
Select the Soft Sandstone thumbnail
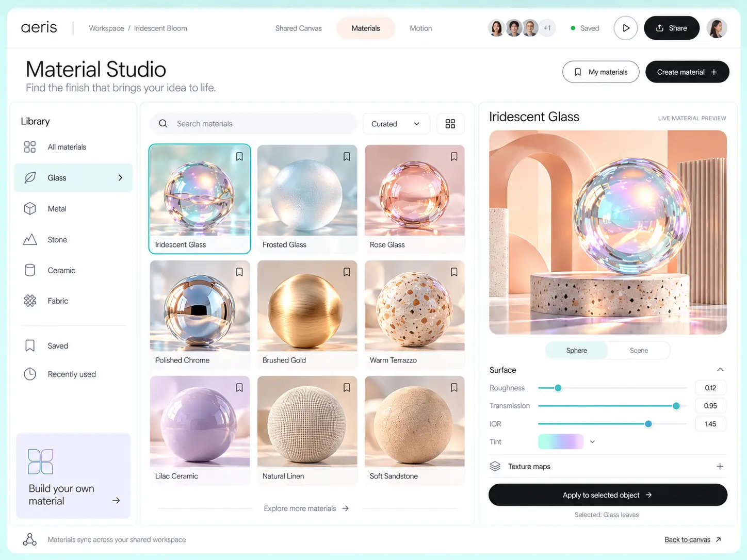pyautogui.click(x=415, y=422)
